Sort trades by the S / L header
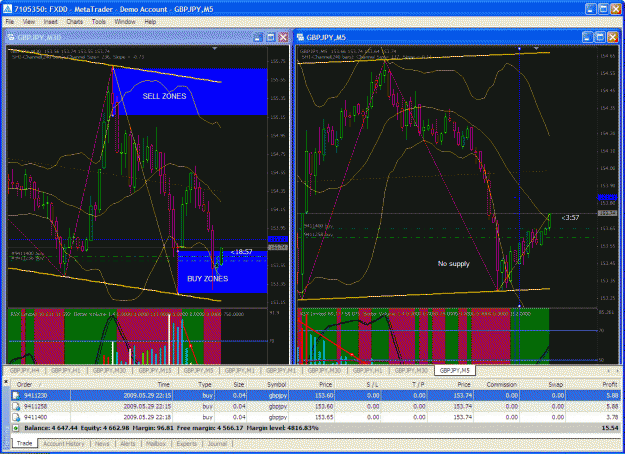 pyautogui.click(x=358, y=385)
